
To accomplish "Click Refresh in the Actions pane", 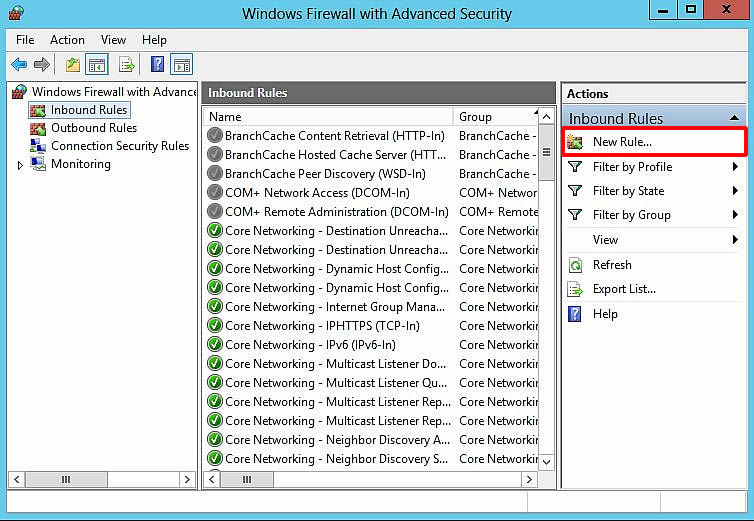I will pyautogui.click(x=611, y=265).
